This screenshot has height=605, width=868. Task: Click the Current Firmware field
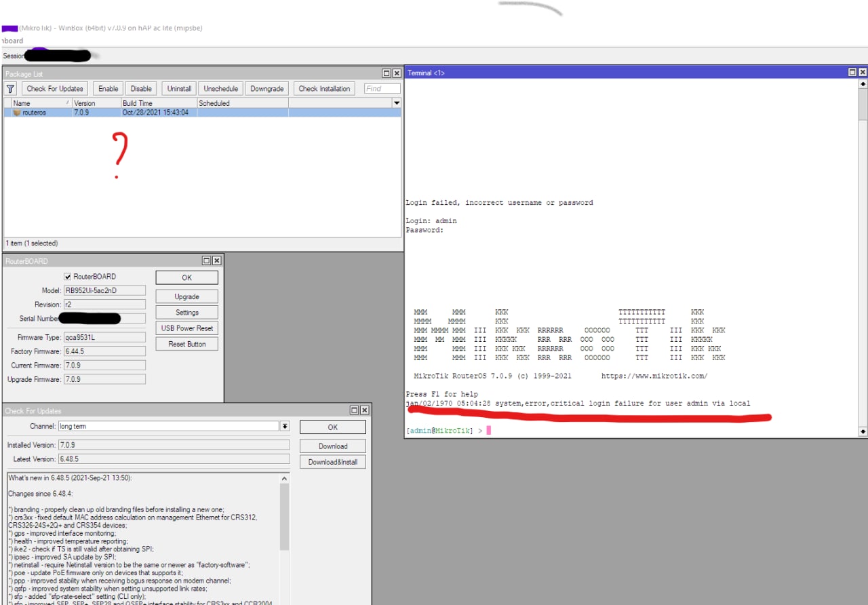[x=104, y=365]
